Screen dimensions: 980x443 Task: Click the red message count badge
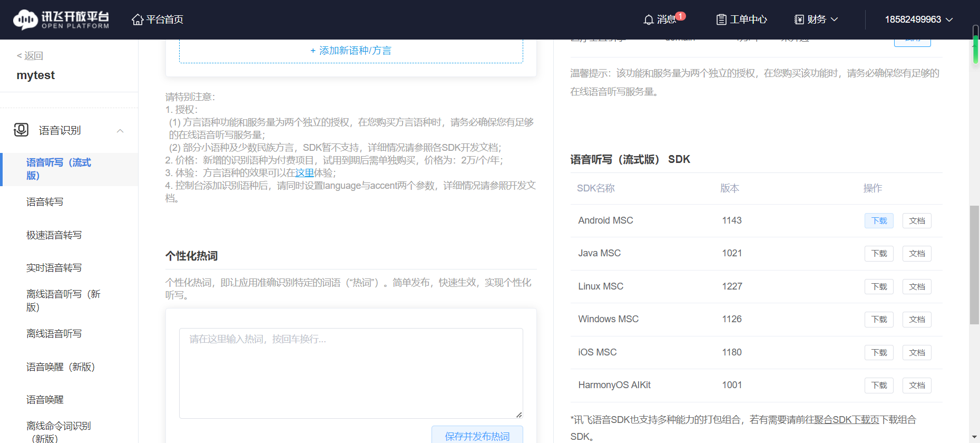pyautogui.click(x=681, y=16)
